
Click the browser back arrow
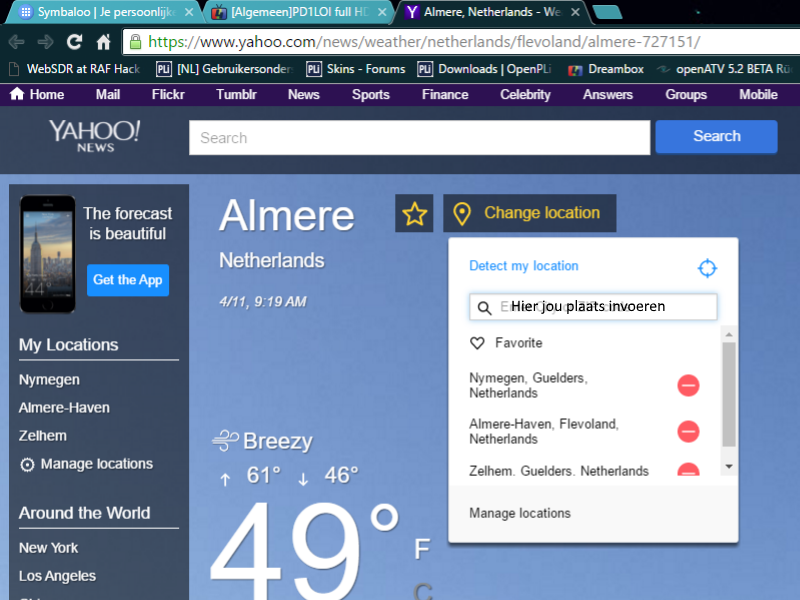[16, 42]
